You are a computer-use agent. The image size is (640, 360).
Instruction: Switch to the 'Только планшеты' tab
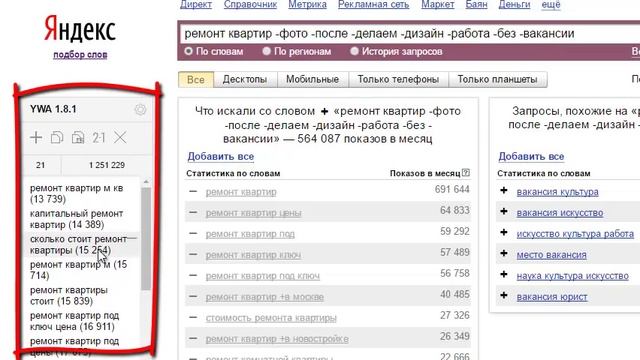(x=498, y=80)
